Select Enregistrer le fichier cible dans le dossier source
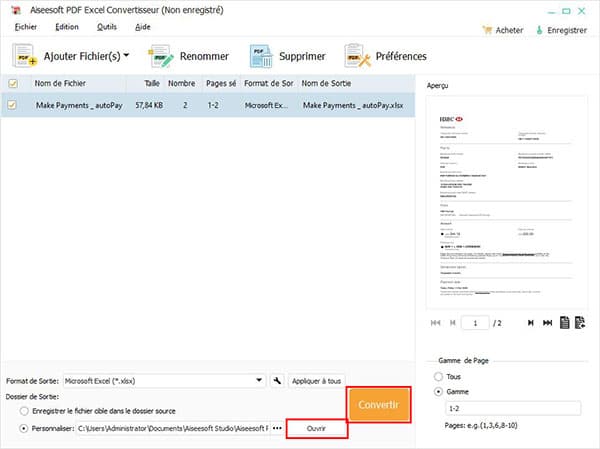Viewport: 600px width, 449px height. coord(24,411)
